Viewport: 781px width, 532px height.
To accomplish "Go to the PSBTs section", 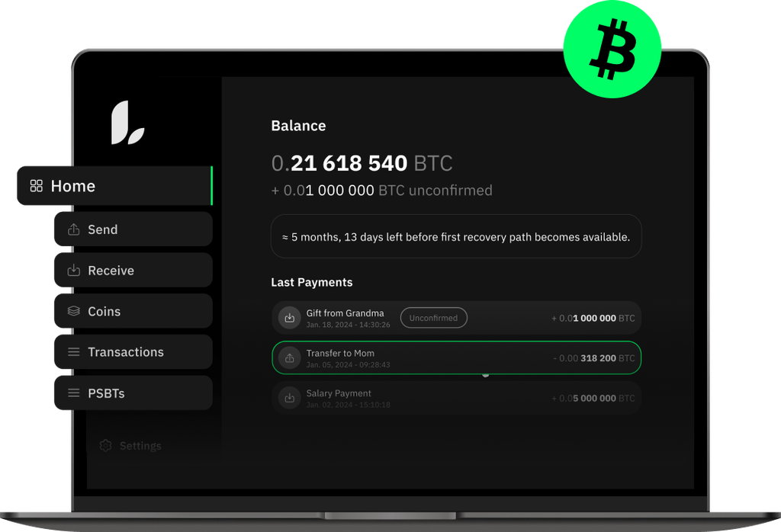I will (133, 393).
